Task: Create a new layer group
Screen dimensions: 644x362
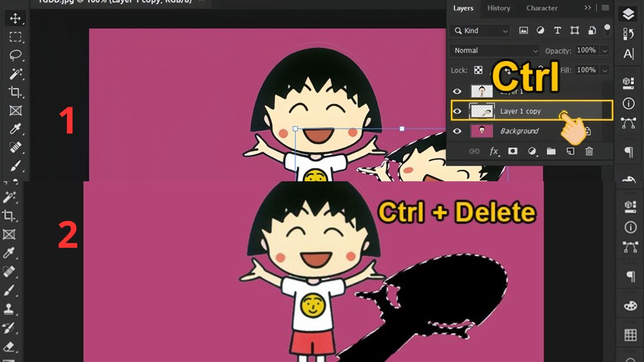Action: click(x=551, y=151)
